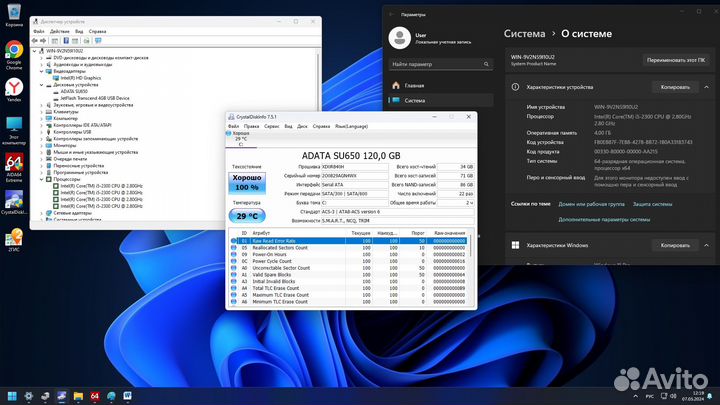This screenshot has height=405, width=720.
Task: Open Settings gear icon on the taskbar
Action: tap(28, 396)
